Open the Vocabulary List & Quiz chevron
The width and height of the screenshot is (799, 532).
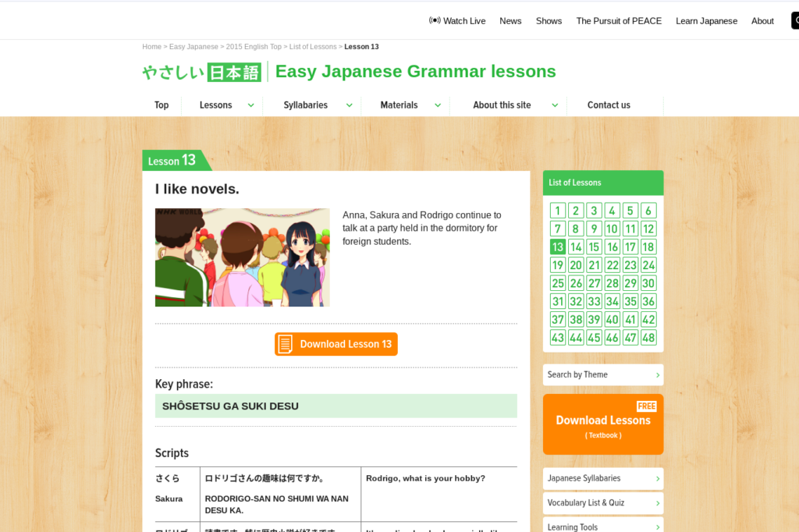click(x=658, y=503)
